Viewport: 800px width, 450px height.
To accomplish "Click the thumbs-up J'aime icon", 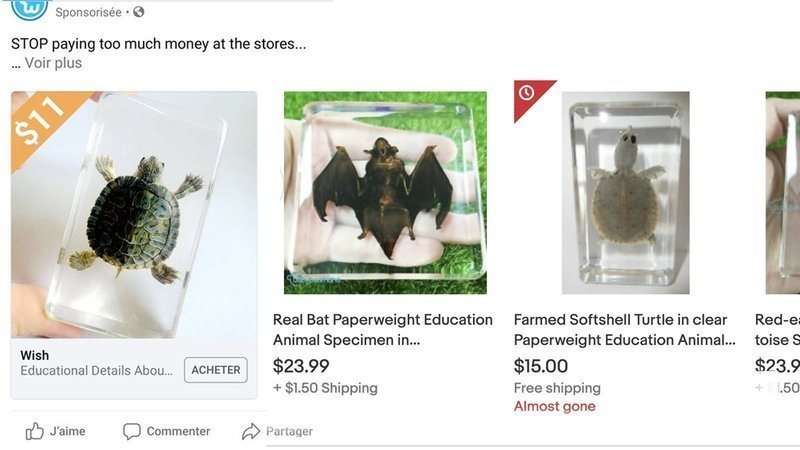I will click(35, 431).
